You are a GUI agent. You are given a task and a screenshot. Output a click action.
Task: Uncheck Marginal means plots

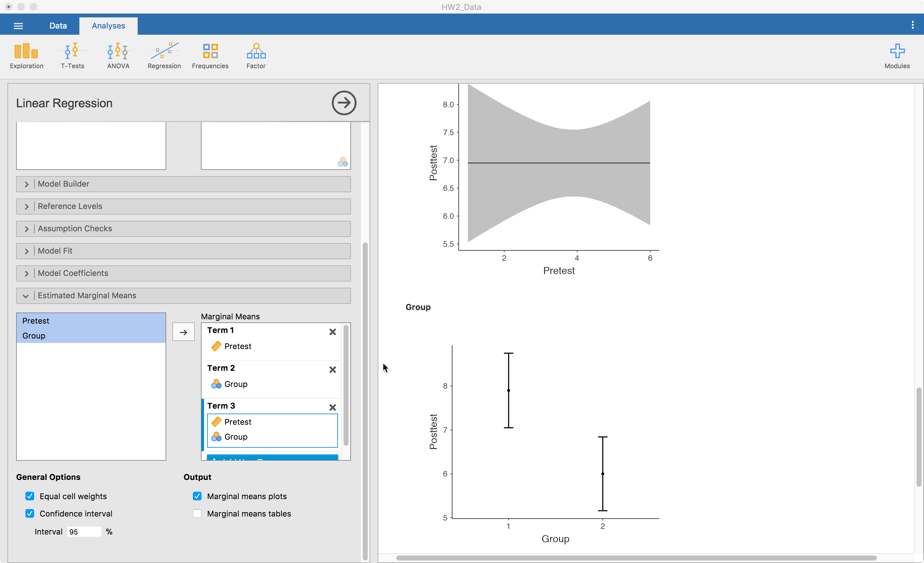click(x=197, y=496)
